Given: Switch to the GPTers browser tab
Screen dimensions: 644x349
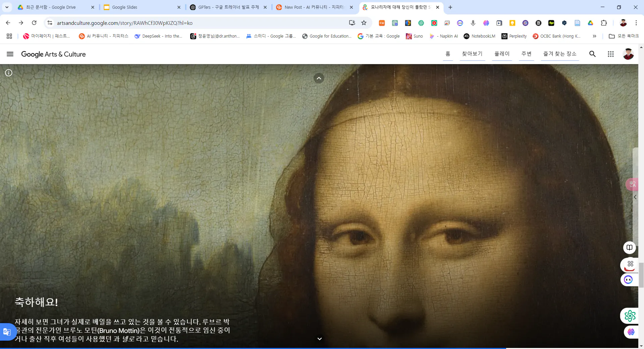Looking at the screenshot, I should pos(228,7).
